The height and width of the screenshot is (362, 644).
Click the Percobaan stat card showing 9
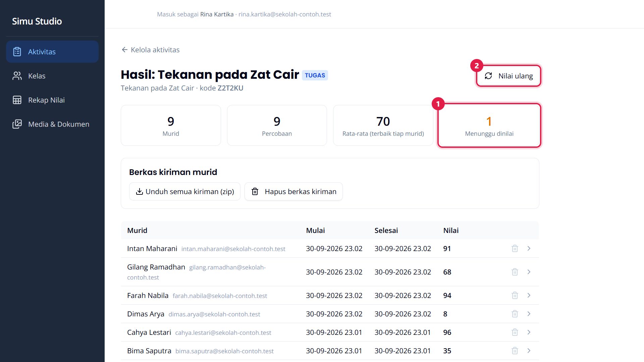(x=277, y=125)
